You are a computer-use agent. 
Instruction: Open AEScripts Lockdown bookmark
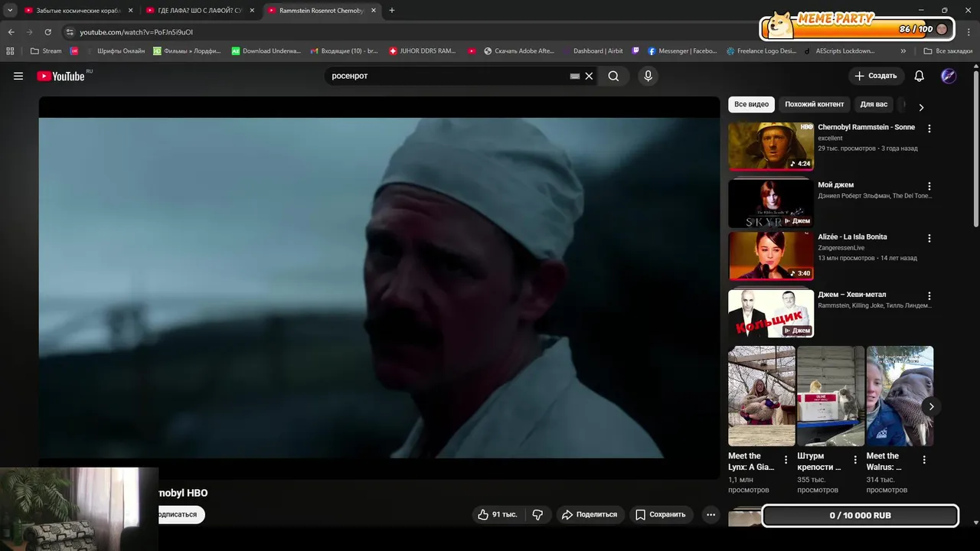pos(839,51)
